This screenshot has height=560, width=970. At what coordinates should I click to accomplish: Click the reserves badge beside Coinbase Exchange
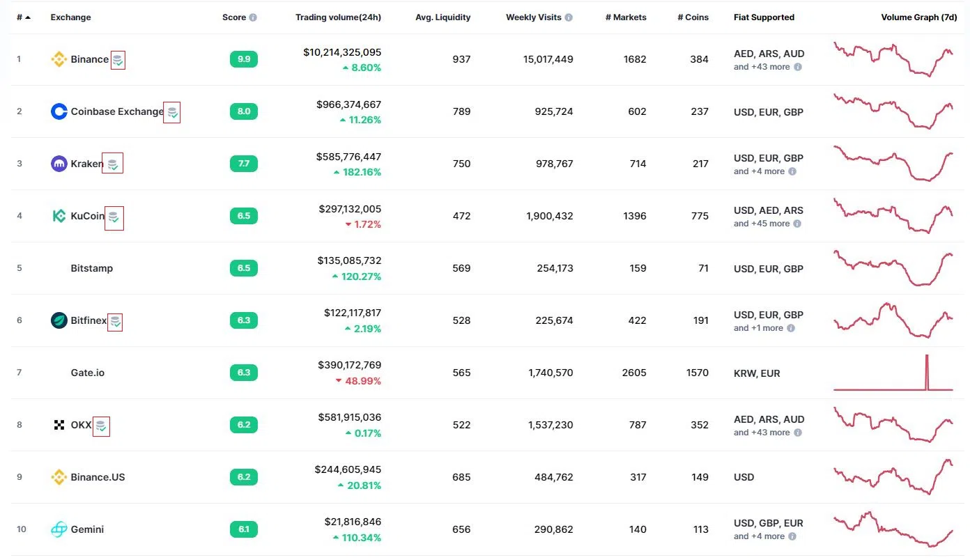tap(172, 112)
